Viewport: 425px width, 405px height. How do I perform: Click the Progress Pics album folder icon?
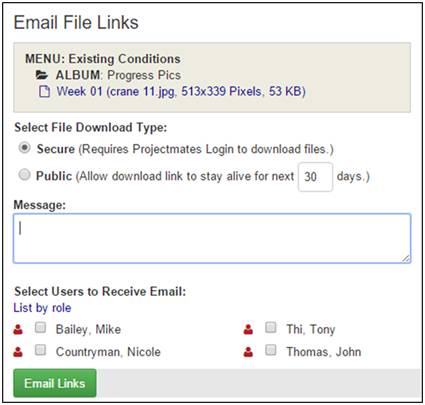(x=42, y=75)
